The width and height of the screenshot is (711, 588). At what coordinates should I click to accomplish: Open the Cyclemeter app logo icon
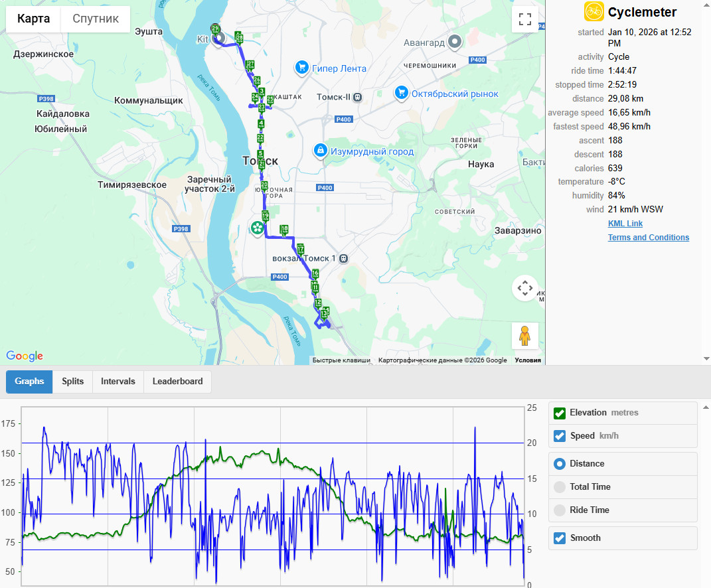tap(593, 11)
